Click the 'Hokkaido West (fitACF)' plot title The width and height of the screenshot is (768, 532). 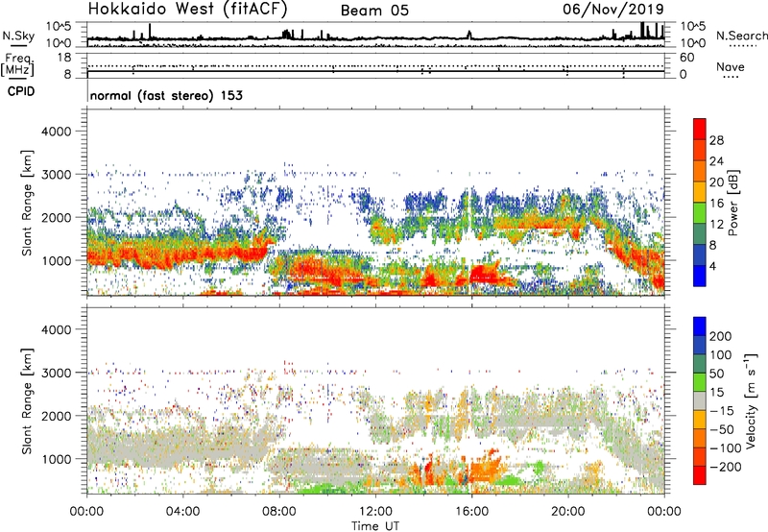point(187,10)
